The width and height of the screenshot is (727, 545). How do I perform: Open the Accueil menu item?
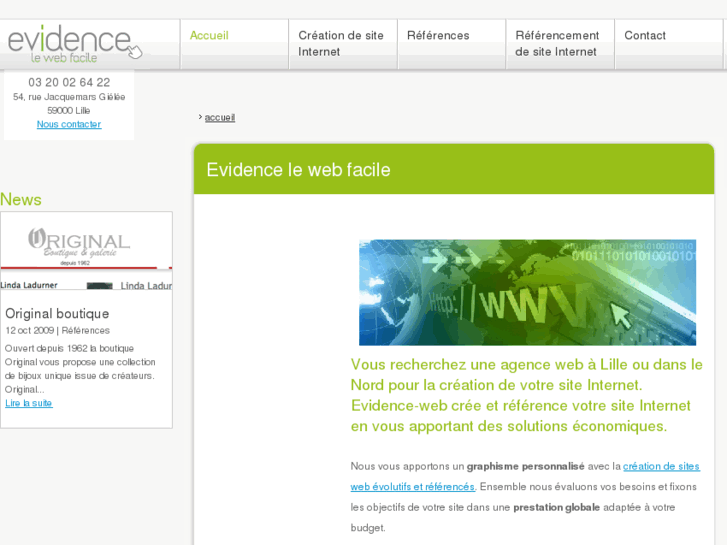pyautogui.click(x=209, y=35)
